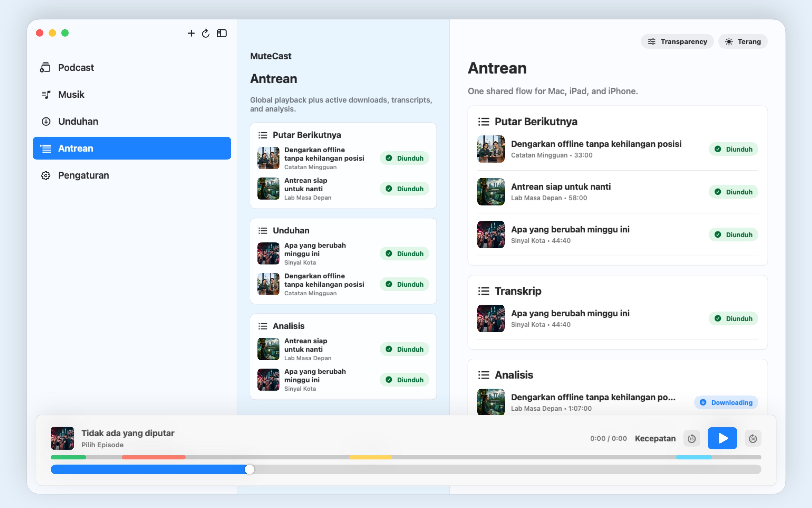Click the light blue segment on the chapter bar
This screenshot has height=508, width=812.
[694, 457]
